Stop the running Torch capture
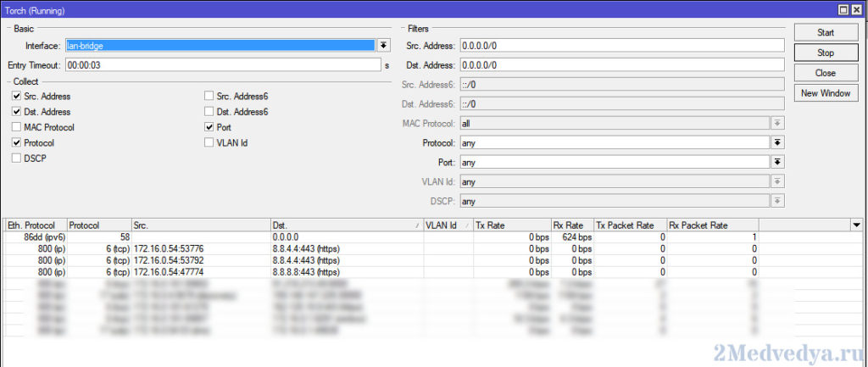The width and height of the screenshot is (868, 367). coord(825,53)
